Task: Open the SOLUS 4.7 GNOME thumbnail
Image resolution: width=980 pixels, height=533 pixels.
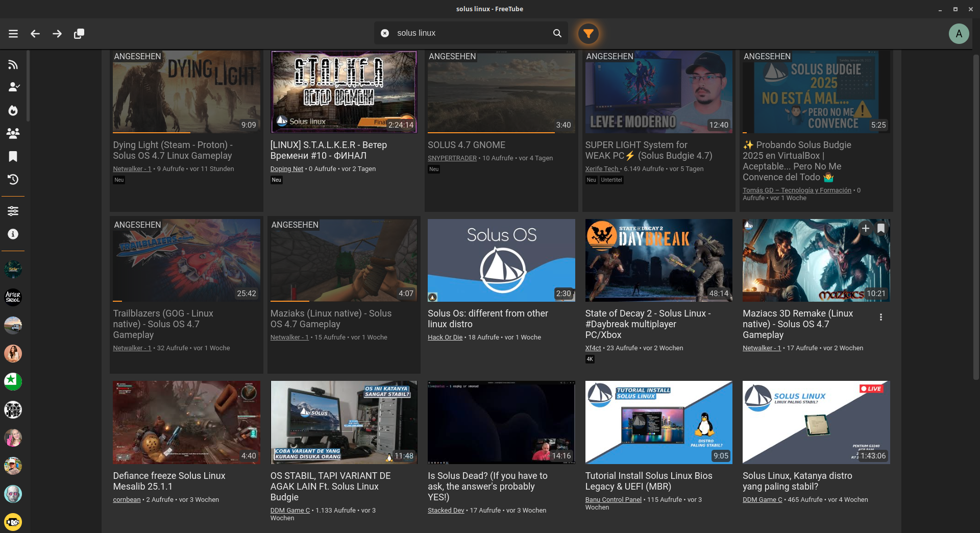Action: tap(501, 92)
